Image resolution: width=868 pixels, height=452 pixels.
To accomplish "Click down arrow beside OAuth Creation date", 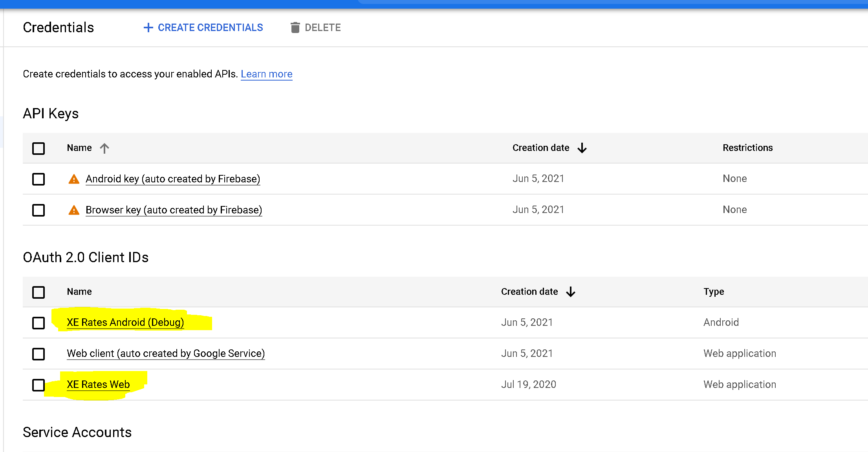I will point(571,292).
